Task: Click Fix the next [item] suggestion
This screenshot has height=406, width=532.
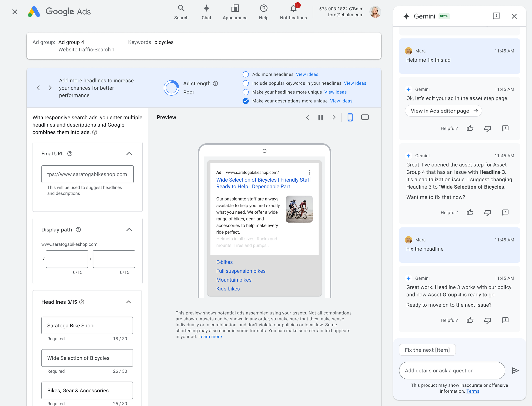Action: (427, 350)
